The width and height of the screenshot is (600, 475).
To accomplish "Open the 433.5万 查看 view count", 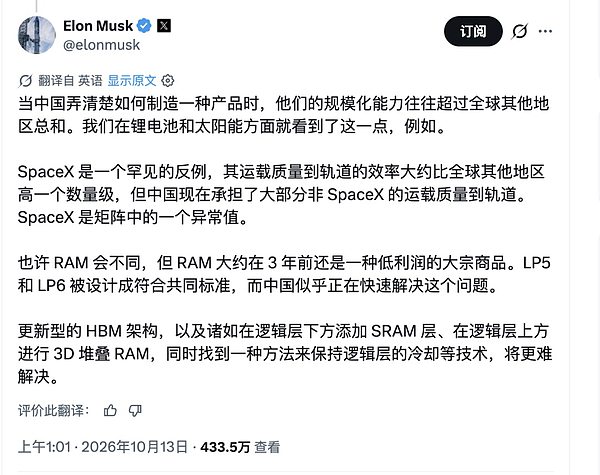I will (240, 447).
